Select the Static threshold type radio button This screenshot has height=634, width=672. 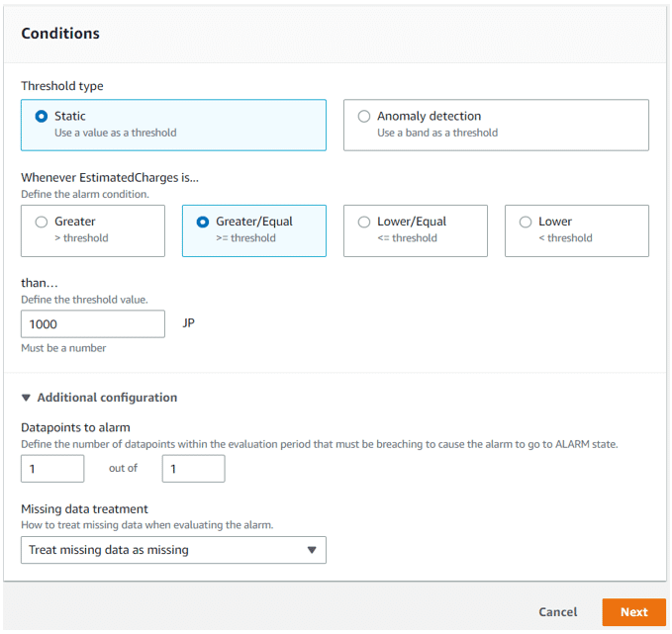click(x=42, y=116)
